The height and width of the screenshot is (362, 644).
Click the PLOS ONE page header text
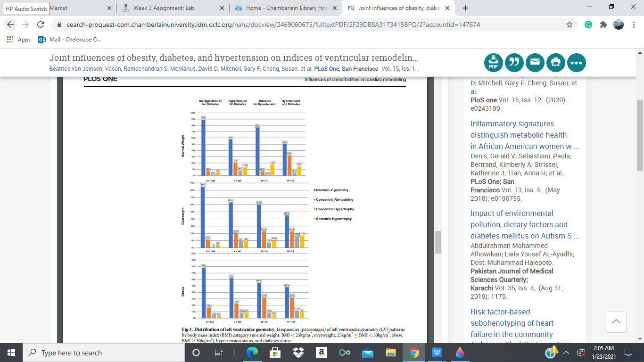100,79
